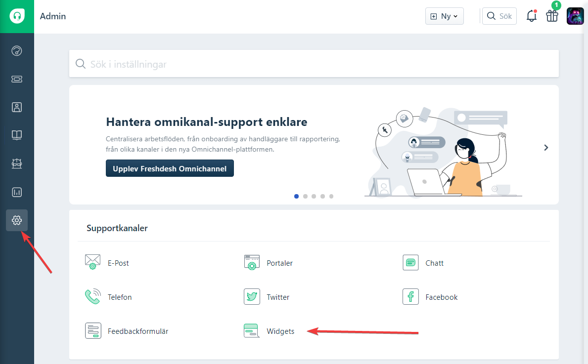Screen dimensions: 588x364
Task: Select the first carousel dot indicator
Action: [x=296, y=196]
